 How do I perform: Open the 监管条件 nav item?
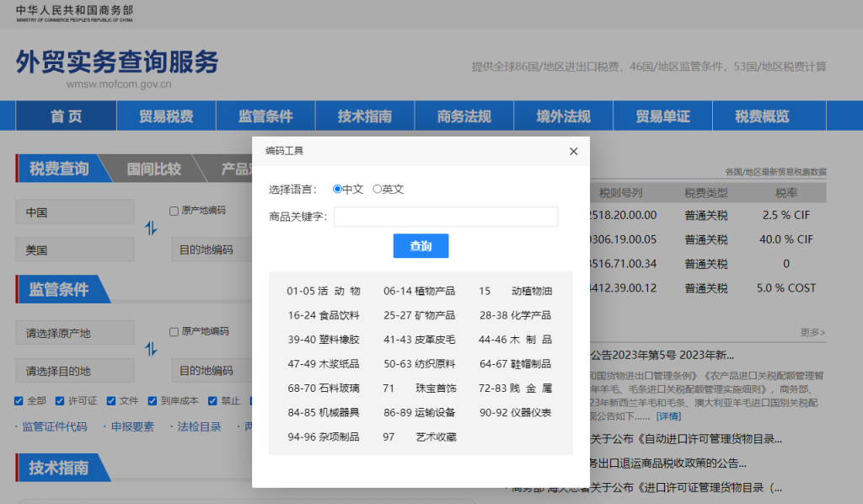click(265, 116)
